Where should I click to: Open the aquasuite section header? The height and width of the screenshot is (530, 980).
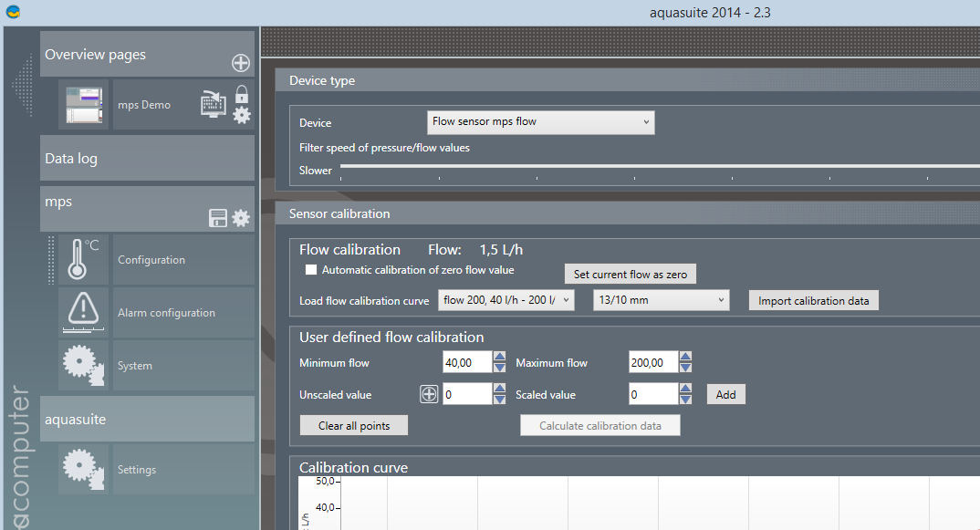(x=147, y=419)
